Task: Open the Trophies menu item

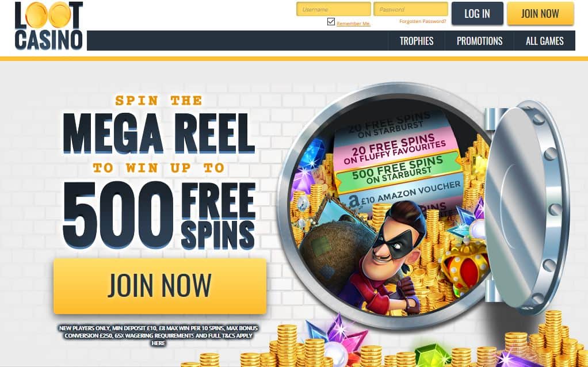Action: pos(416,41)
